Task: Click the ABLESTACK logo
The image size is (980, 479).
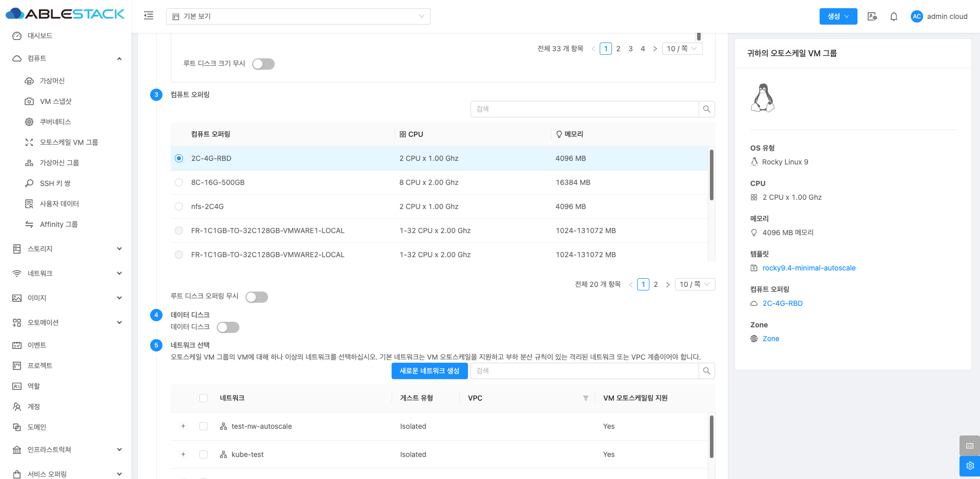Action: 66,14
